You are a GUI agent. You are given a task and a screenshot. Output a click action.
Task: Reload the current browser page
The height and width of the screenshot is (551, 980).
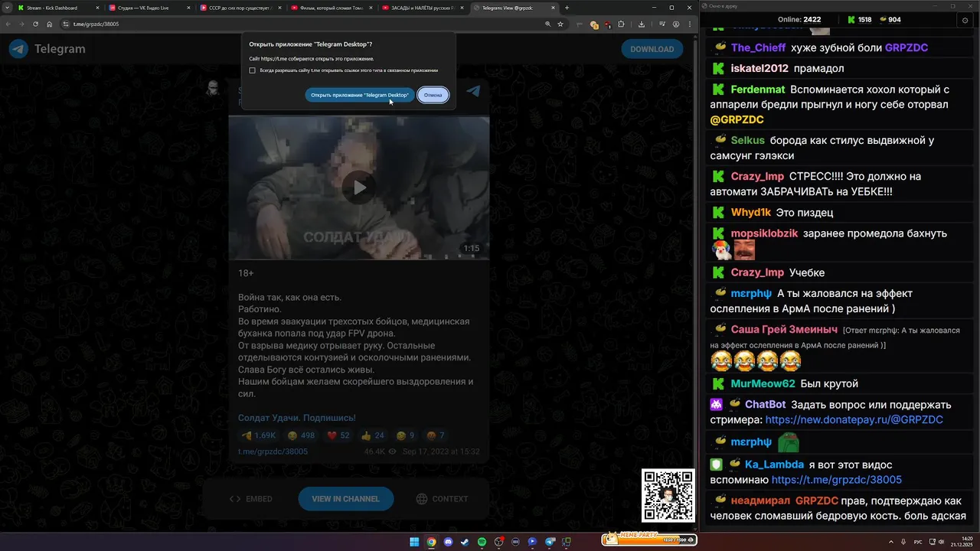click(x=35, y=24)
